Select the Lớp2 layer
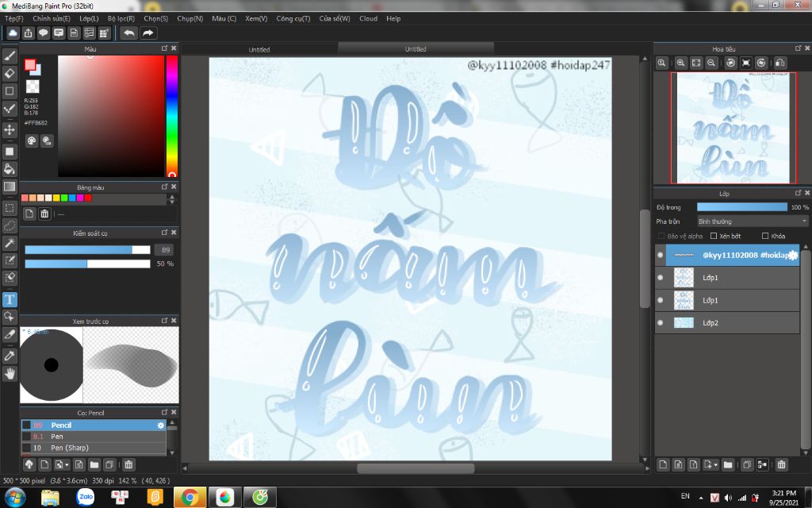 727,322
